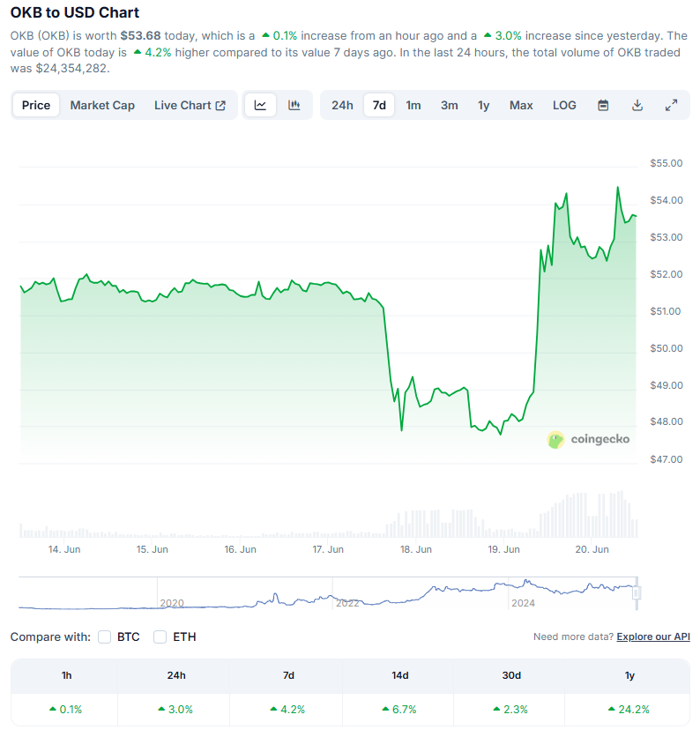Click the 1h column header
The height and width of the screenshot is (737, 700).
(x=66, y=675)
